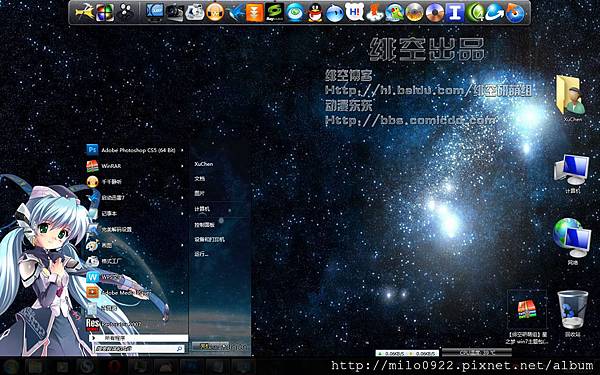The width and height of the screenshot is (600, 375).
Task: Click the CPU temperature meter bar gadget
Action: pos(477,352)
